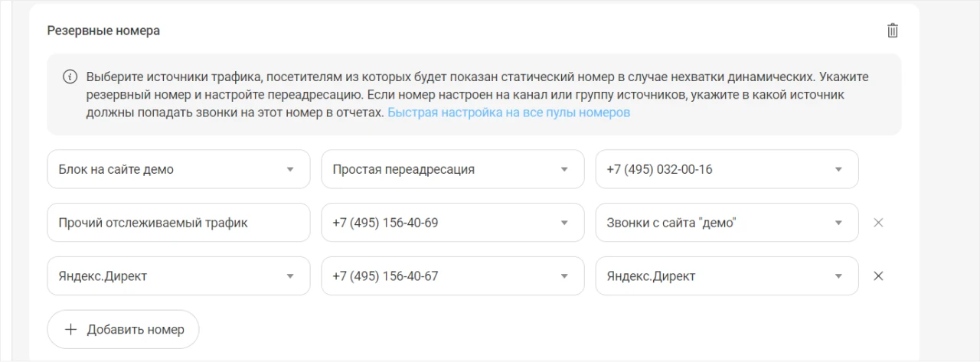Remove the Яндекс.Директ row with its cross

(x=878, y=276)
